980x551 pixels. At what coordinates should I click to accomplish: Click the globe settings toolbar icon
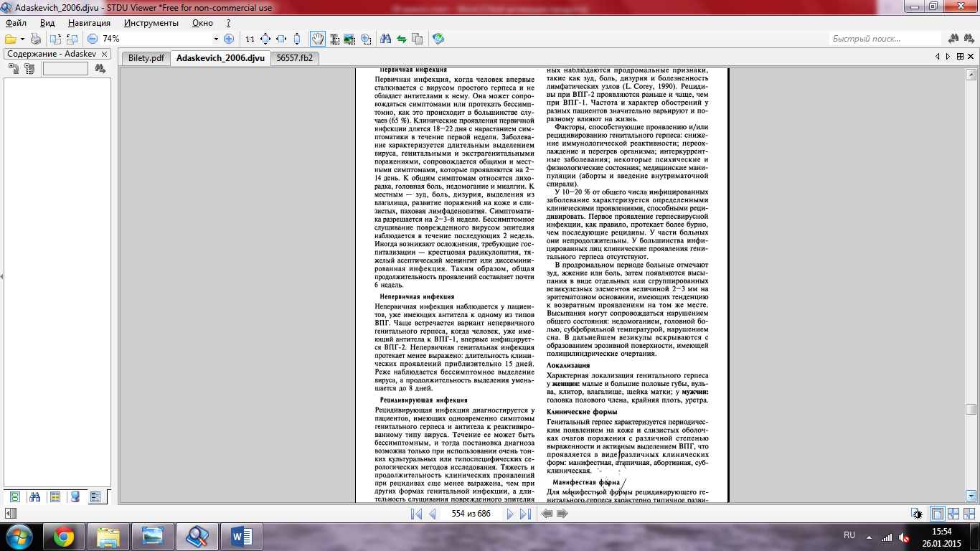pyautogui.click(x=438, y=39)
